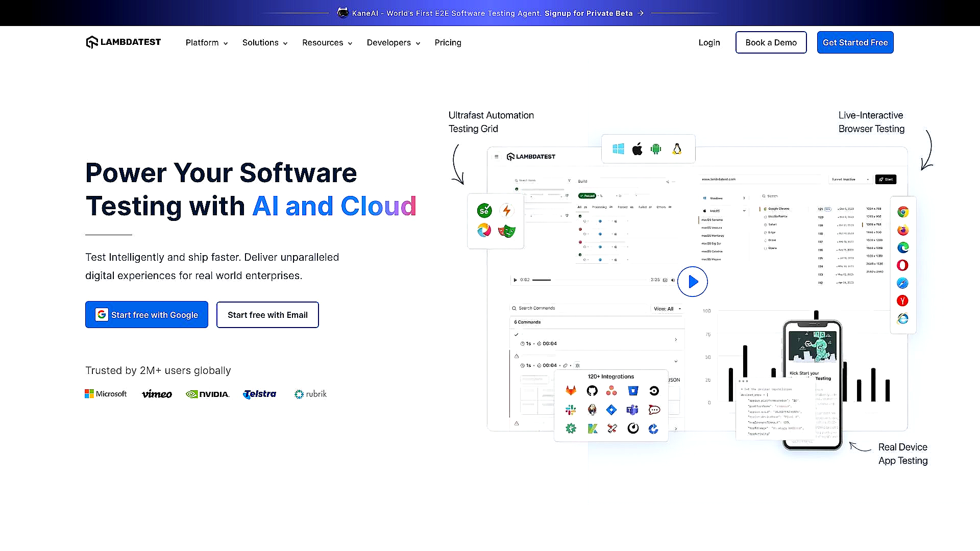Select macOS Sonoma in the OS list
980x551 pixels.
(x=712, y=220)
